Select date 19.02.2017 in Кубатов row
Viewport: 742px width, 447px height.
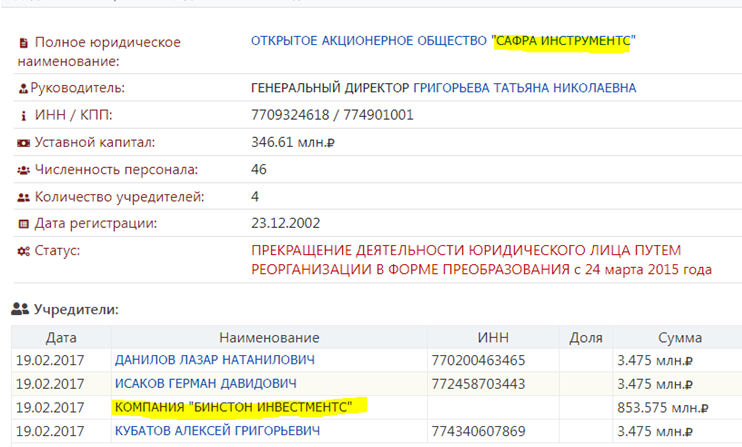pos(50,431)
